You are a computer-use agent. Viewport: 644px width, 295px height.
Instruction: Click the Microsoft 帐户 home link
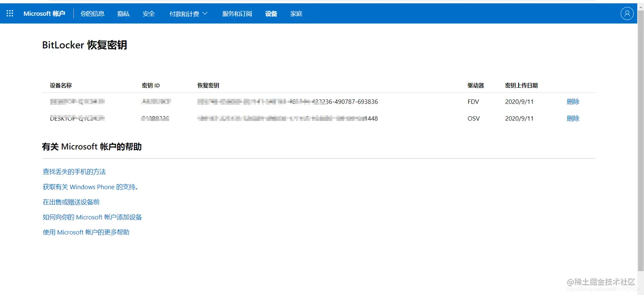point(44,14)
